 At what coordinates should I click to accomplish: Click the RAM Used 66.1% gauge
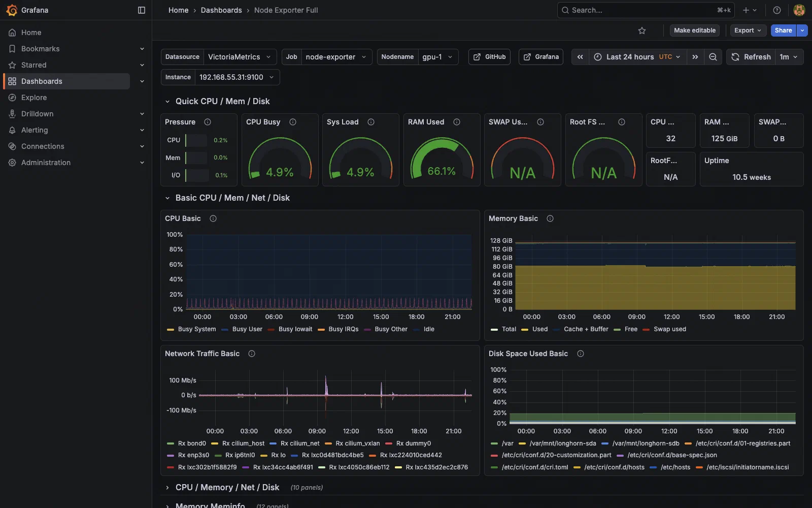point(442,158)
